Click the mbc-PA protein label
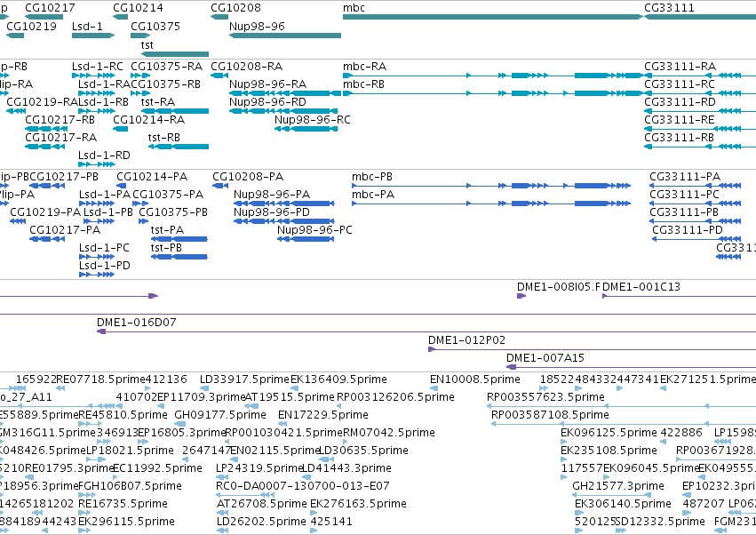 (x=373, y=195)
